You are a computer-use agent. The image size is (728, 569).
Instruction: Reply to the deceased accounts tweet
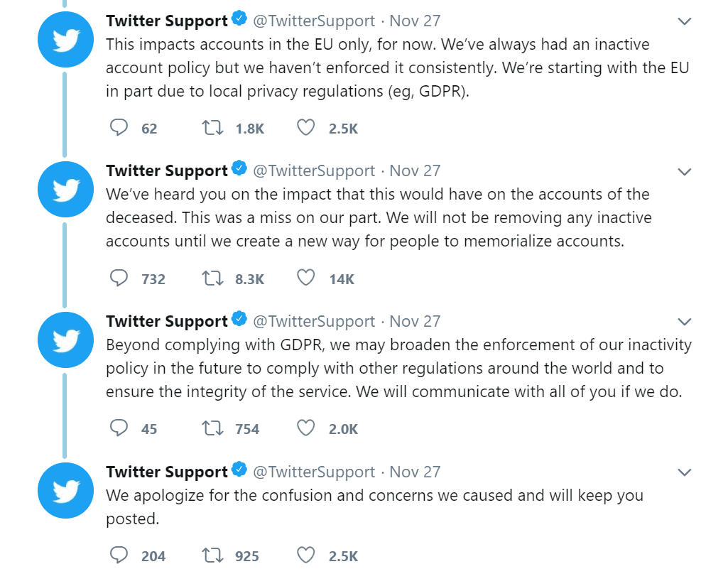click(119, 278)
